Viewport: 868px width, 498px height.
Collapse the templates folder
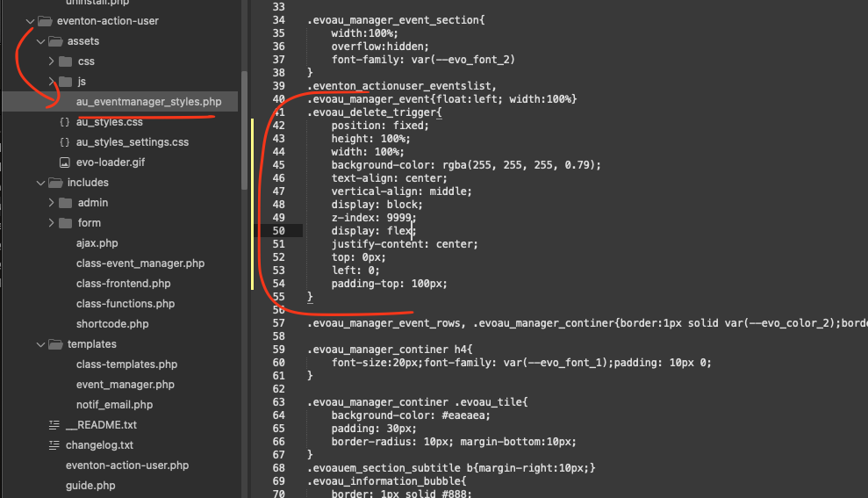[x=40, y=344]
